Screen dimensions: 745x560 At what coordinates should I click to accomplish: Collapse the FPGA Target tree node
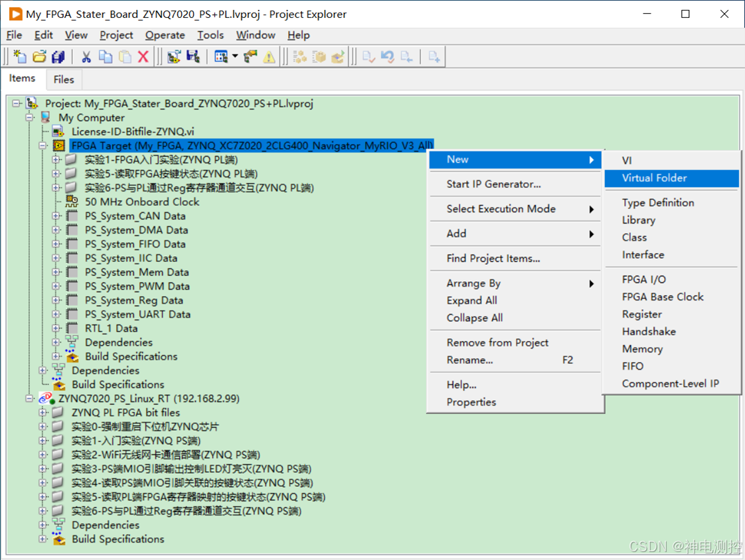(x=42, y=145)
